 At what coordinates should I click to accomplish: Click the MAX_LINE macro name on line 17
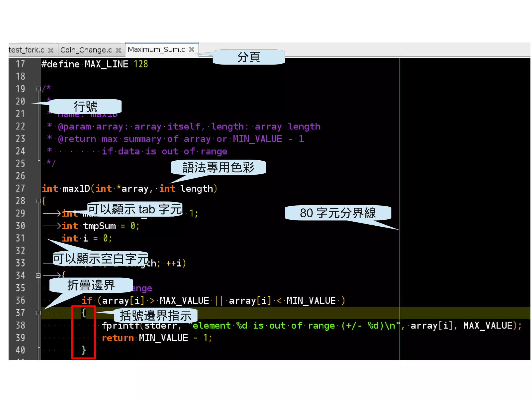coord(107,64)
